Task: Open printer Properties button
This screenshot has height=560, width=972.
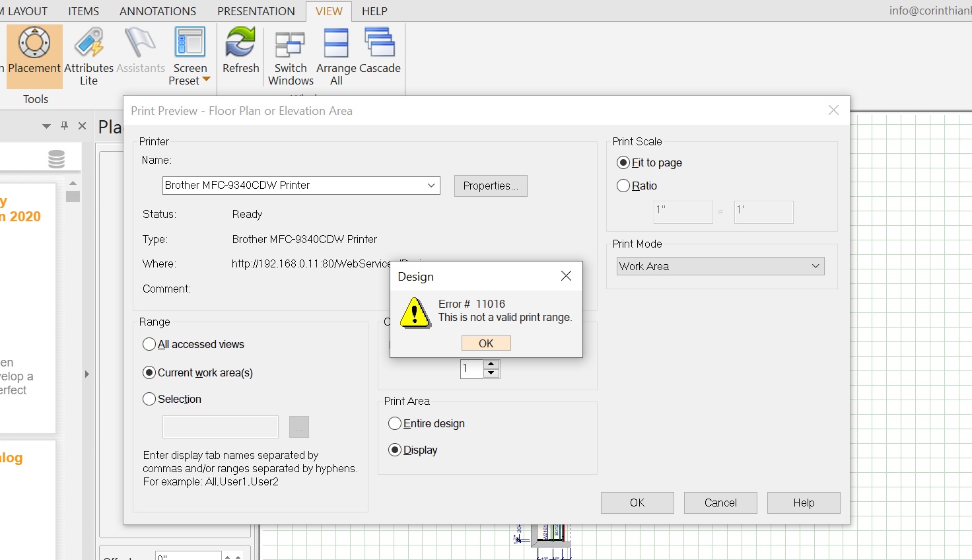Action: coord(491,186)
